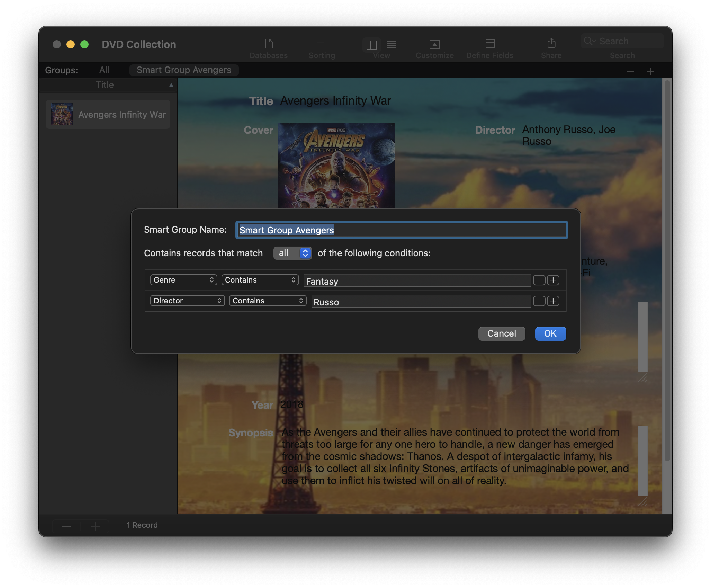Click the Cancel button

tap(502, 333)
